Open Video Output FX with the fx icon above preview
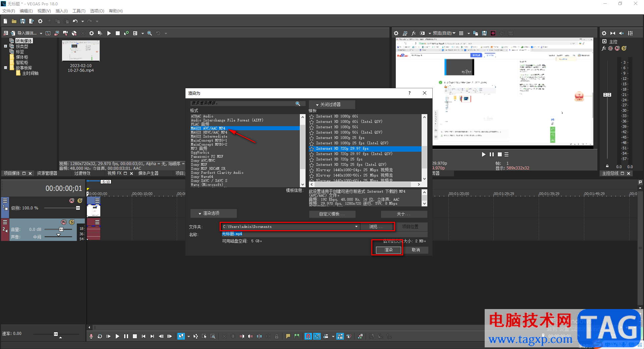 pyautogui.click(x=414, y=33)
